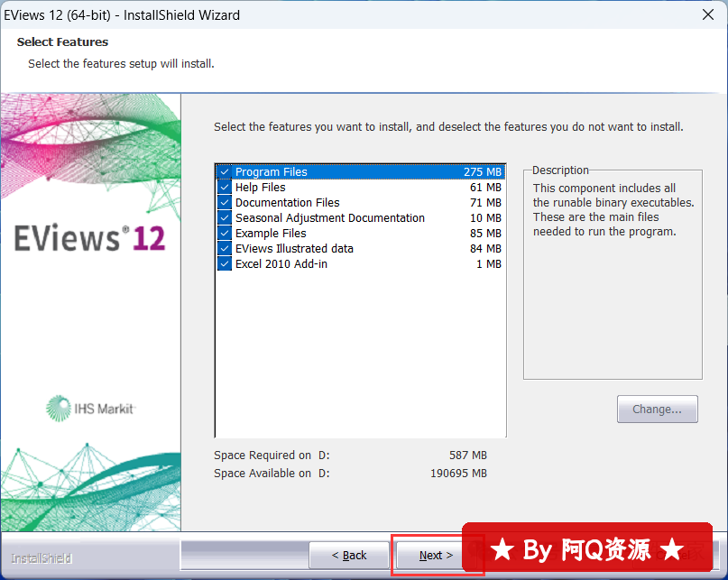Click the IHS Markit logo
This screenshot has height=580, width=728.
[90, 409]
